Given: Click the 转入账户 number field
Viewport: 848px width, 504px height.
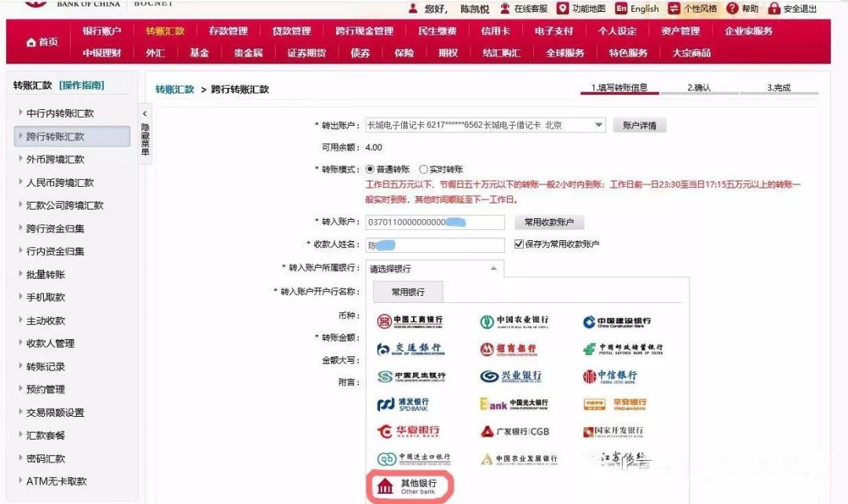Looking at the screenshot, I should (435, 221).
